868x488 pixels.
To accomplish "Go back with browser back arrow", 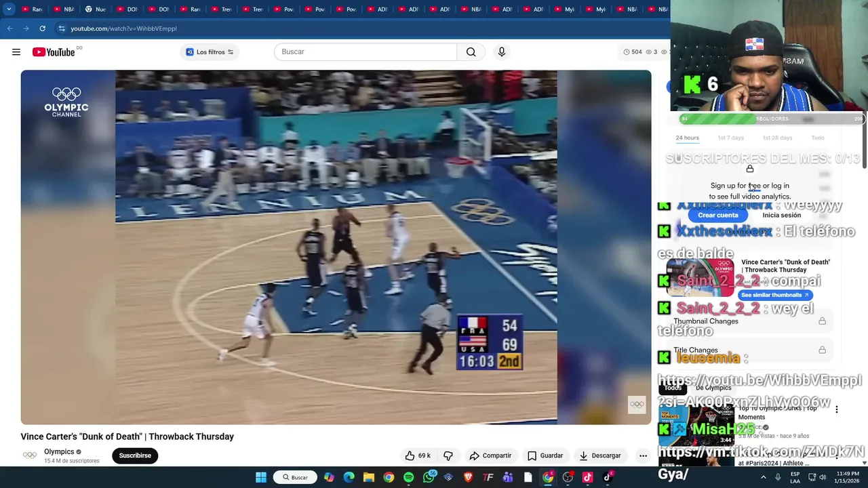I will (x=9, y=28).
